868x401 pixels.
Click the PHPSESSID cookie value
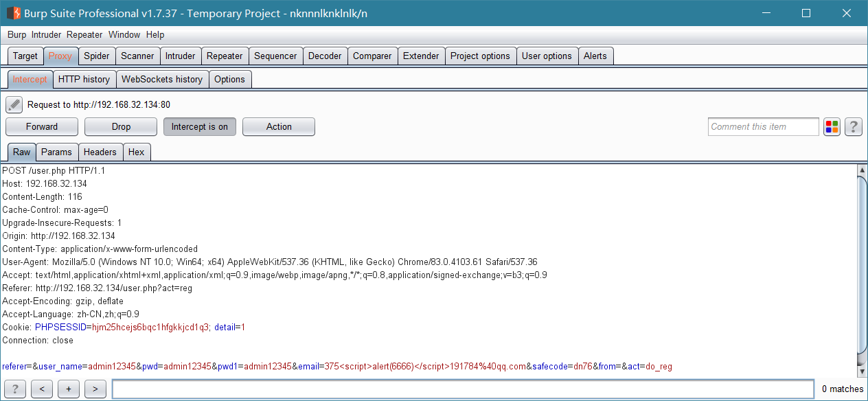click(150, 327)
